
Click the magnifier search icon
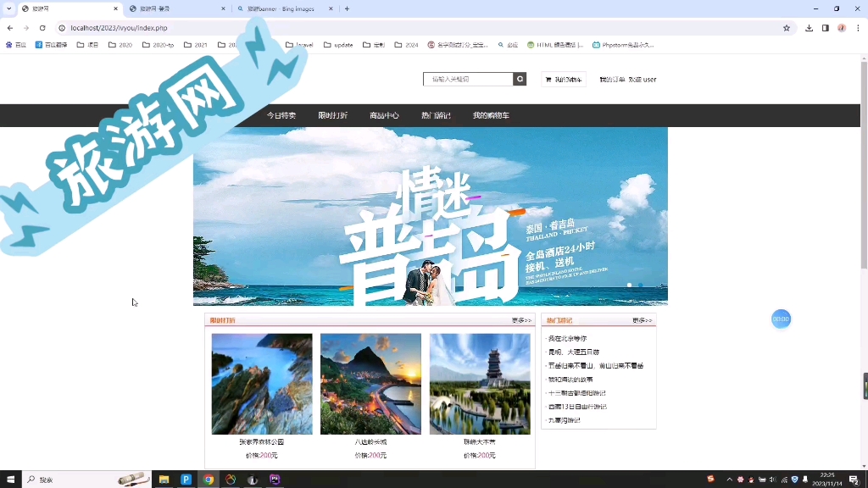(x=520, y=79)
